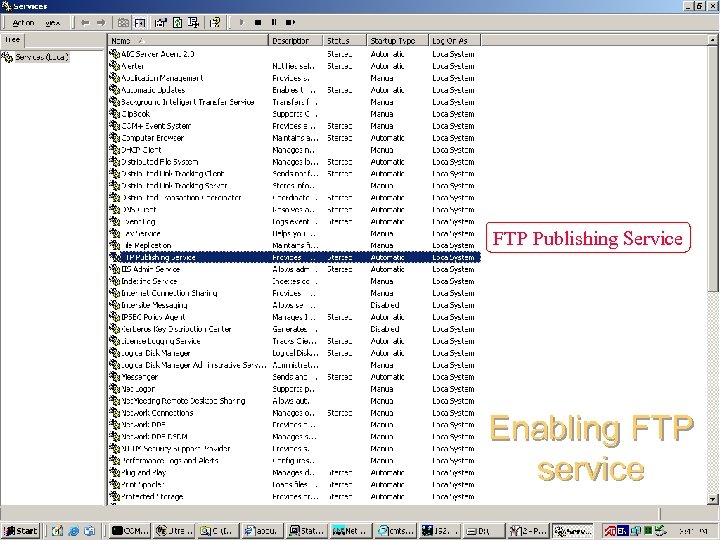This screenshot has width=720, height=540.
Task: Select the Internet Connection Sharing service
Action: (295, 293)
